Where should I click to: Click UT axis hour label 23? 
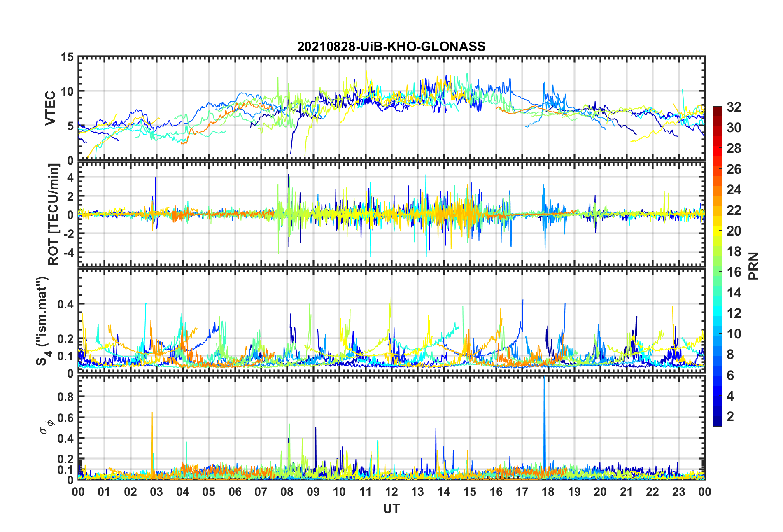coord(679,492)
